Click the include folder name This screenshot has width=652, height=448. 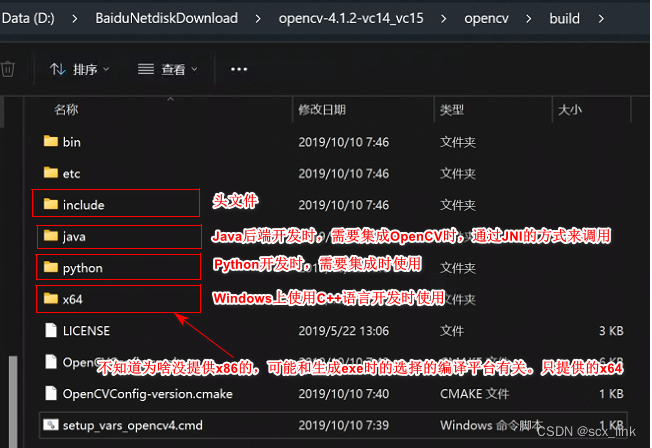click(84, 205)
